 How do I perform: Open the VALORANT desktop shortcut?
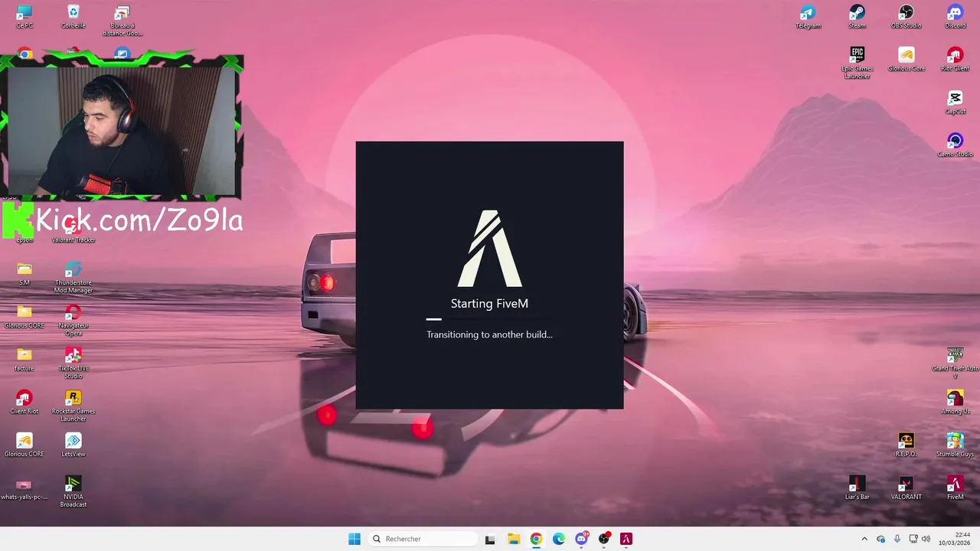tap(906, 488)
